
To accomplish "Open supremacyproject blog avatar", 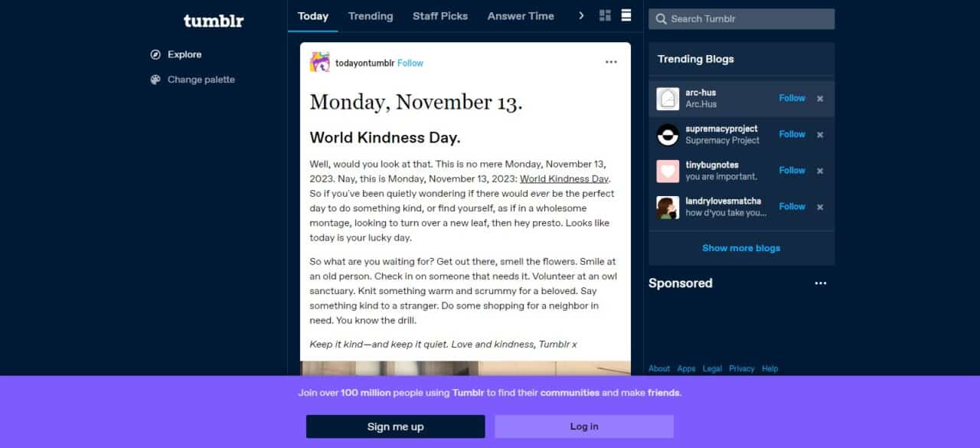I will (668, 134).
